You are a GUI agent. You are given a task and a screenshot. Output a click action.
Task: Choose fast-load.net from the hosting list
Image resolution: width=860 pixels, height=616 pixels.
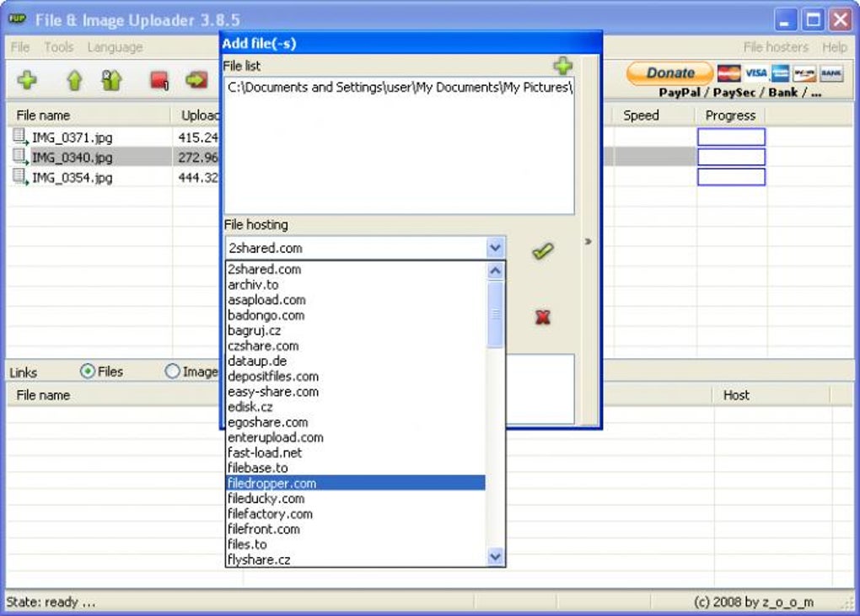click(x=356, y=453)
